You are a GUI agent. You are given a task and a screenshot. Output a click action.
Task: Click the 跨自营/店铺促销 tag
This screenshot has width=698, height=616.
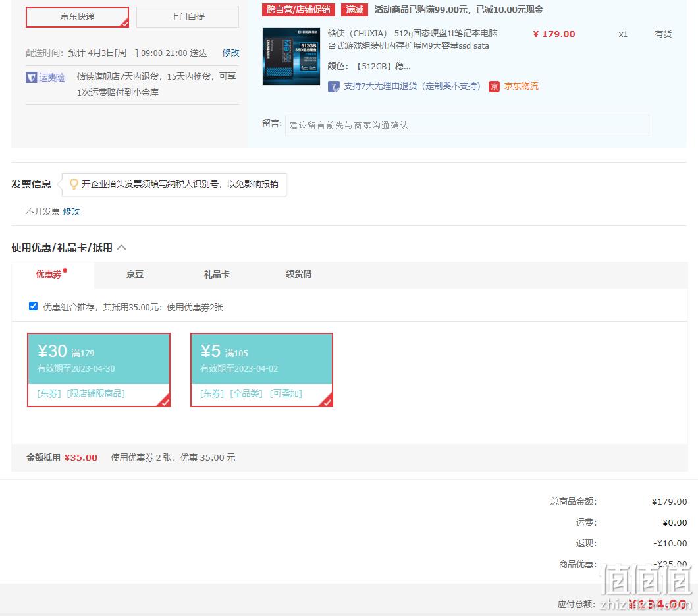point(298,9)
